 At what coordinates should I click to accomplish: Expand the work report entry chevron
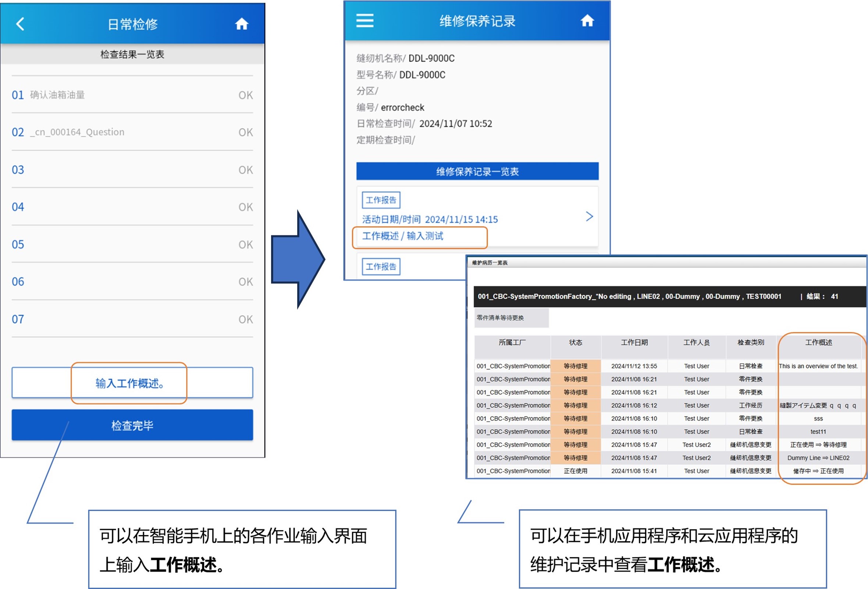[589, 217]
